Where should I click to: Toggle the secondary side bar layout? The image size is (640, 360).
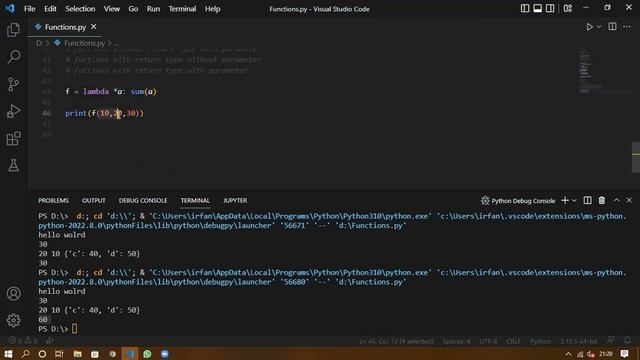coord(550,9)
